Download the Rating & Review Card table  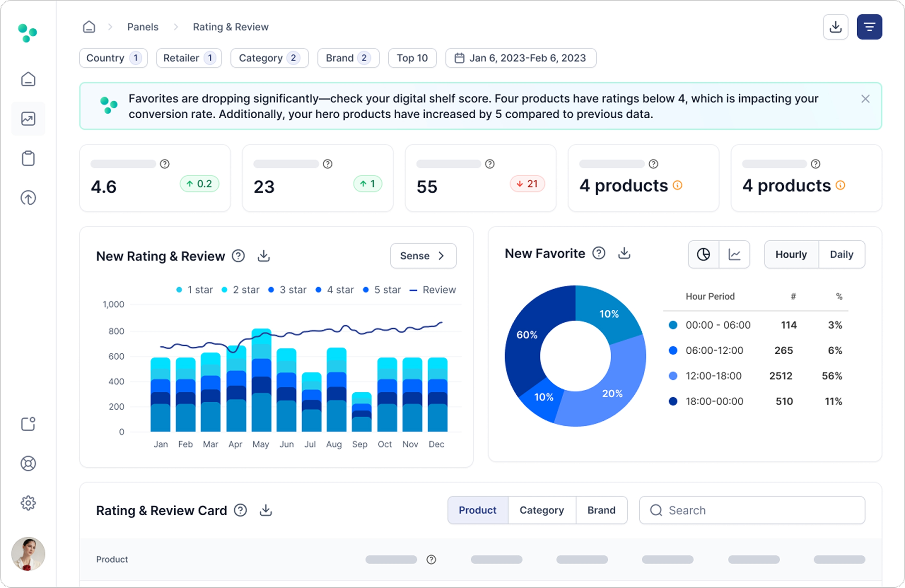[265, 510]
